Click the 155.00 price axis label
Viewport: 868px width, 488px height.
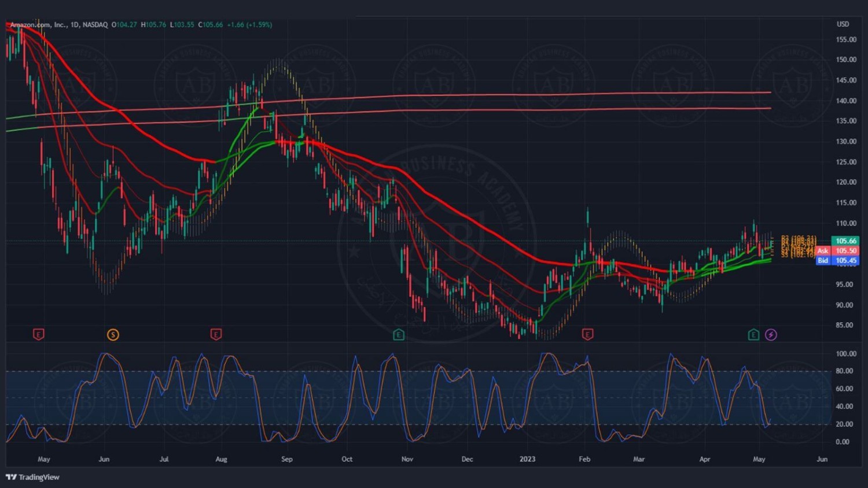pyautogui.click(x=846, y=40)
